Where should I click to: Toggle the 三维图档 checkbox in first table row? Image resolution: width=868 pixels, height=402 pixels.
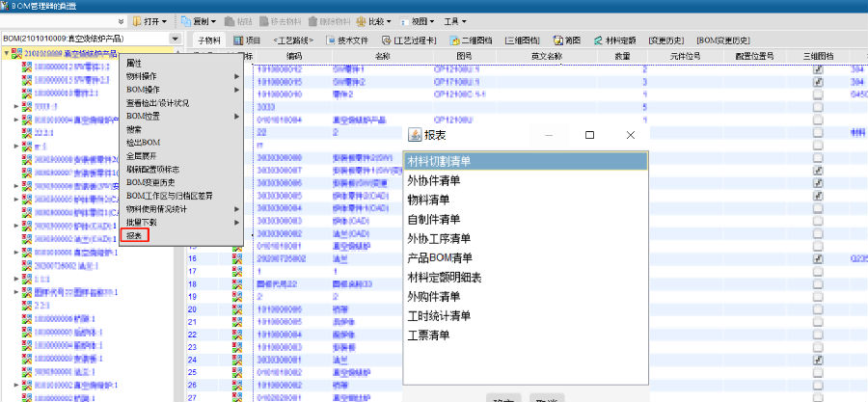[818, 69]
